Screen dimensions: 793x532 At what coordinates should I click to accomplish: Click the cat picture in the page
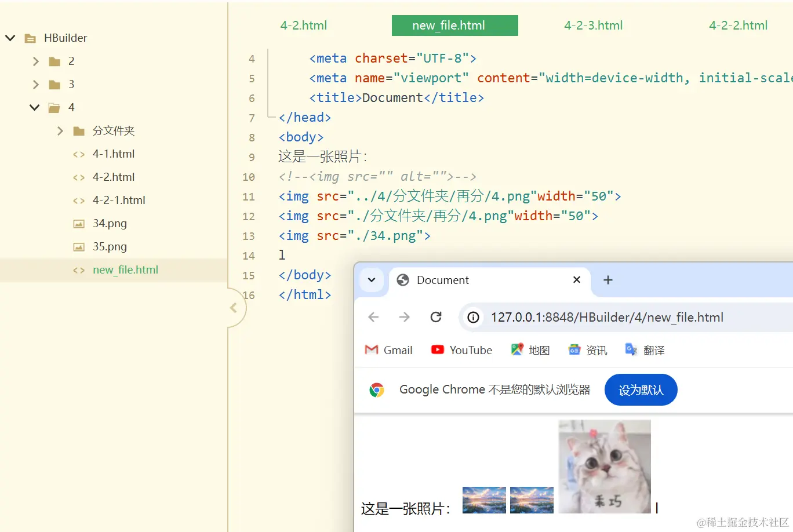point(605,467)
